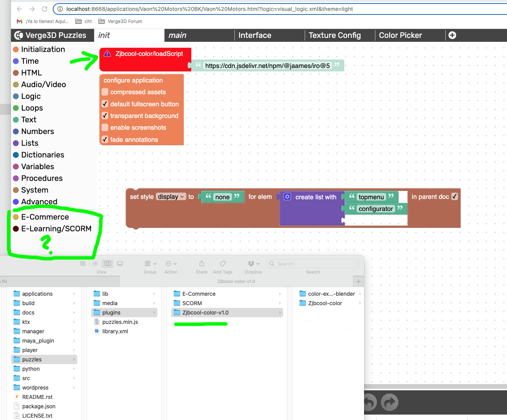
Task: Edit the none text value block
Action: (223, 197)
